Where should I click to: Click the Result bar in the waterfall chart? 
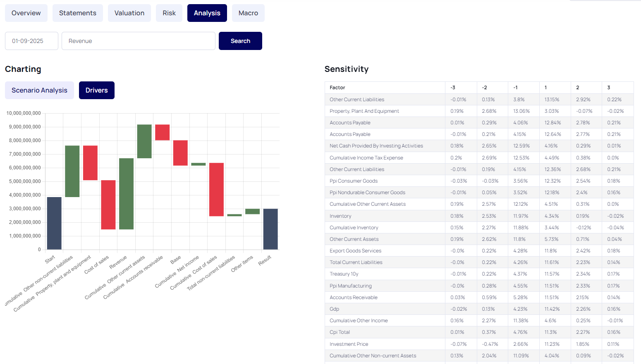point(270,229)
